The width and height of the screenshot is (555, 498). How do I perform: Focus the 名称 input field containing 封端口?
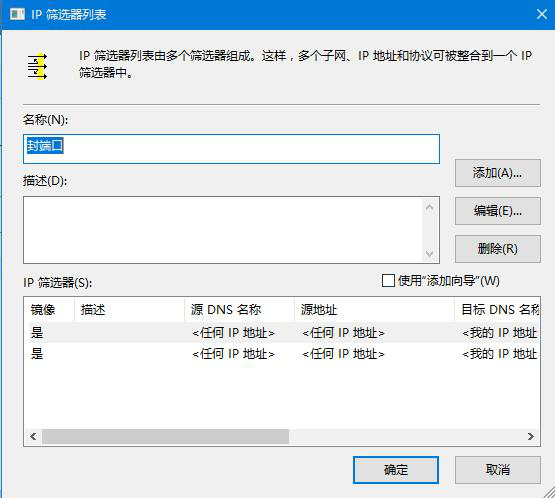[231, 149]
